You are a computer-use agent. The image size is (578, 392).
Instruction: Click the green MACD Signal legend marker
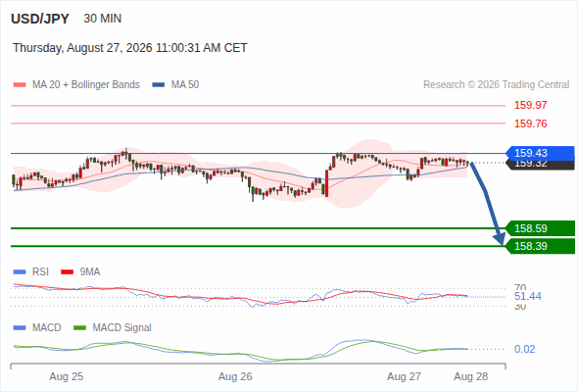pos(79,328)
